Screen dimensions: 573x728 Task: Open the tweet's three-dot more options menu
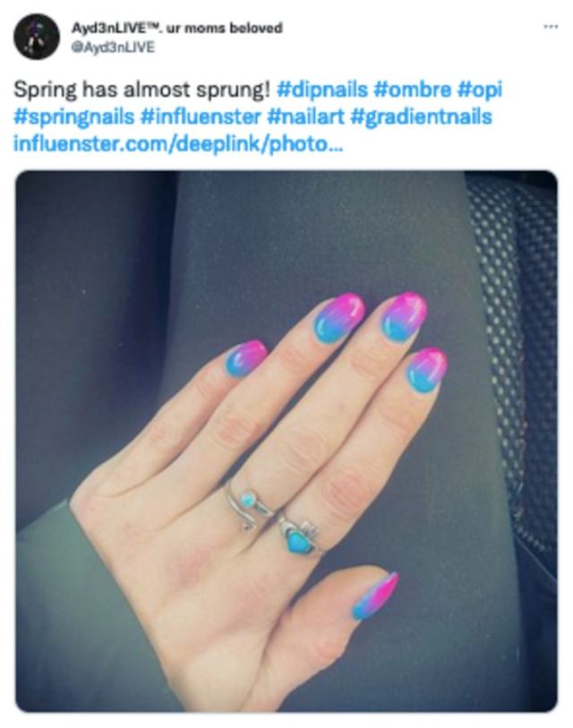point(551,27)
